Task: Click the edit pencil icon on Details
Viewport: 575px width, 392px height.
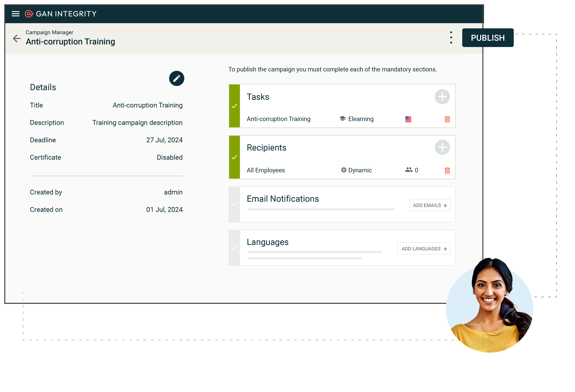Action: [176, 78]
